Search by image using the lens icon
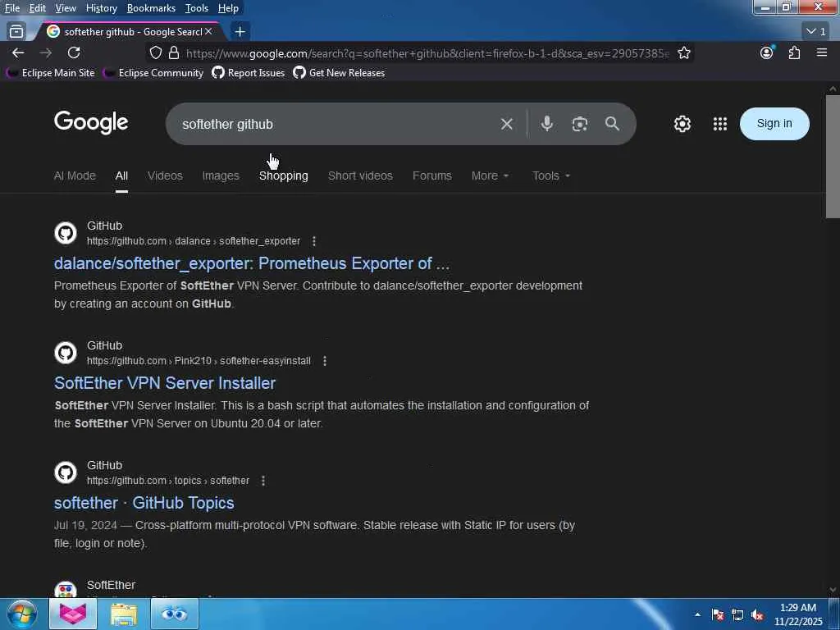Viewport: 840px width, 630px height. click(579, 124)
